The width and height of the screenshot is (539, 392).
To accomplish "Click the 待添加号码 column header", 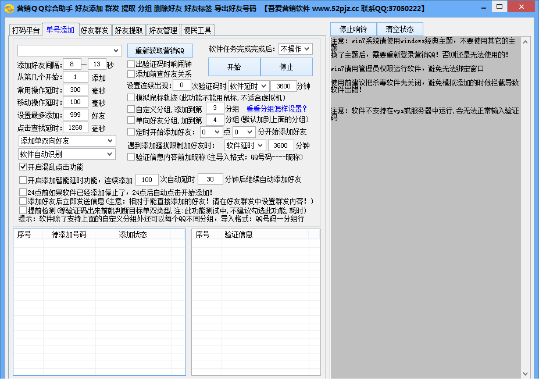I will coord(69,234).
